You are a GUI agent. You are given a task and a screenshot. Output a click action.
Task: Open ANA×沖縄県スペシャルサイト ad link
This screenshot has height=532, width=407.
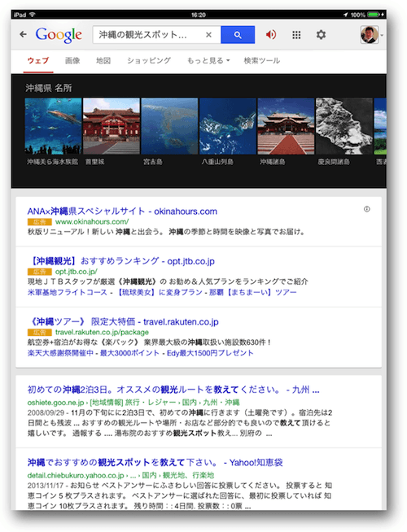pos(122,211)
